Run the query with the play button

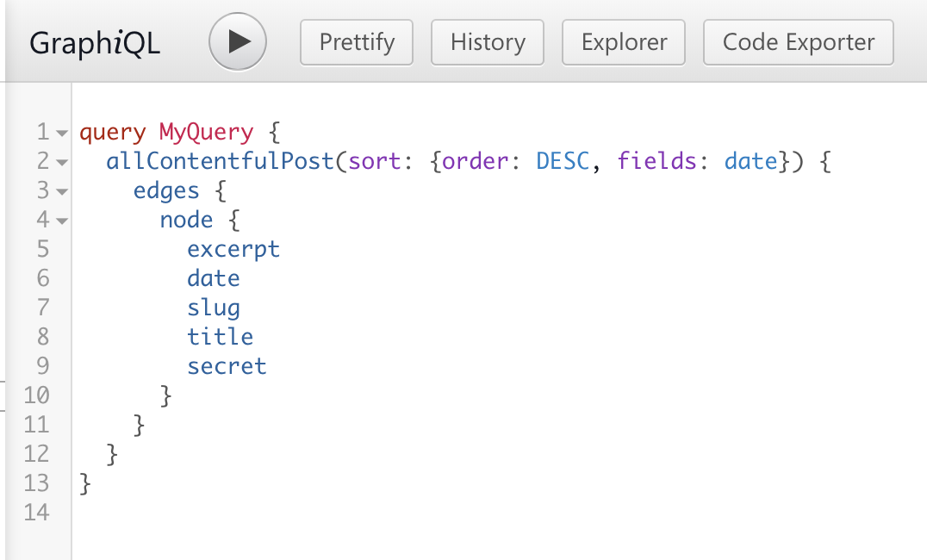pos(238,42)
